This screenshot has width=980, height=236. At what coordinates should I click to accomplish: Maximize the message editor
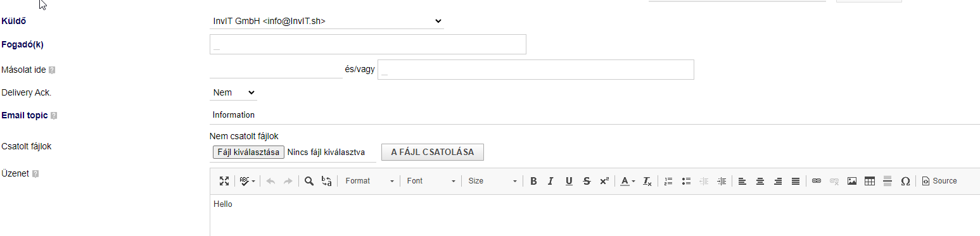pos(224,181)
